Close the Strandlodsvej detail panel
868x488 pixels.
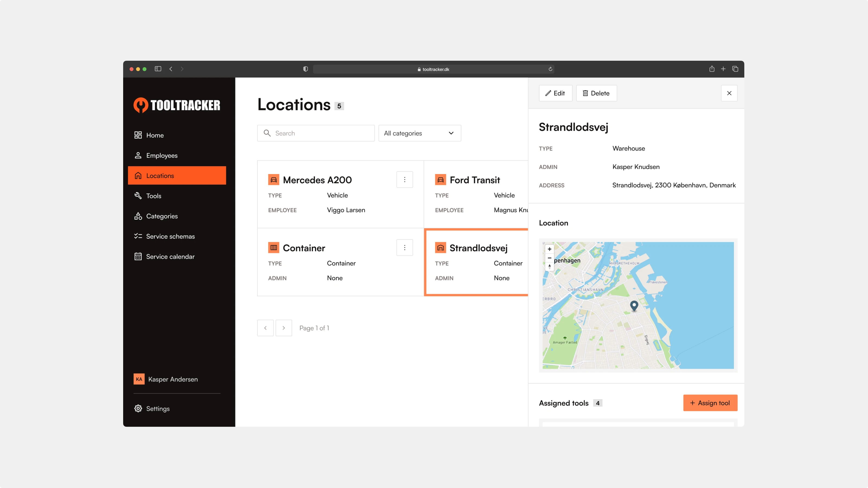tap(729, 93)
